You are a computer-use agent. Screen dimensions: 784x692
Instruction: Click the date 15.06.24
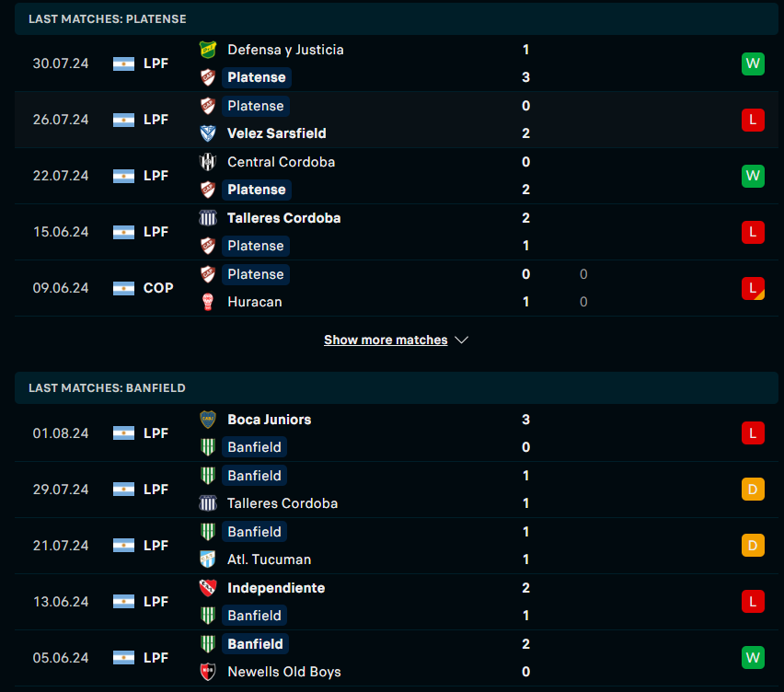click(61, 232)
